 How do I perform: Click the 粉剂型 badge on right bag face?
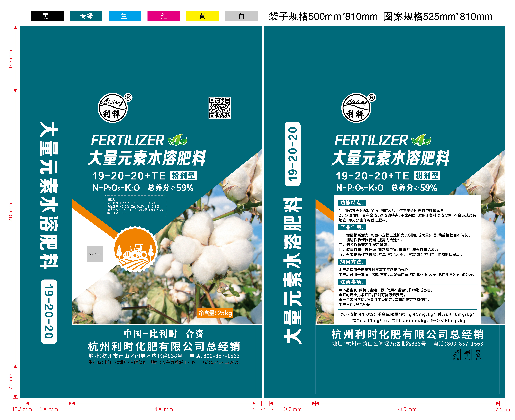tap(427, 176)
